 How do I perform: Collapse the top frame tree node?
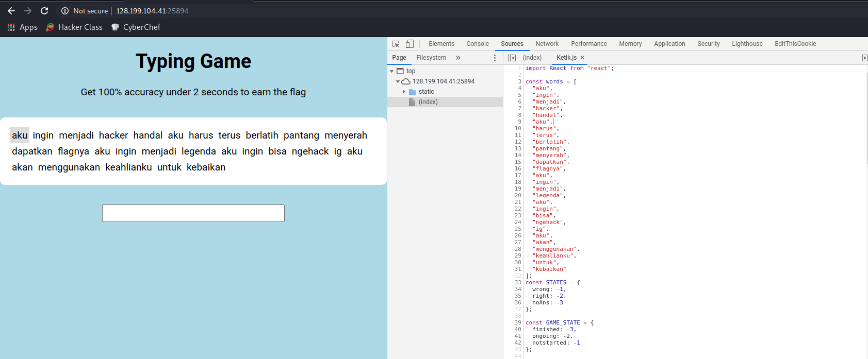pos(392,71)
